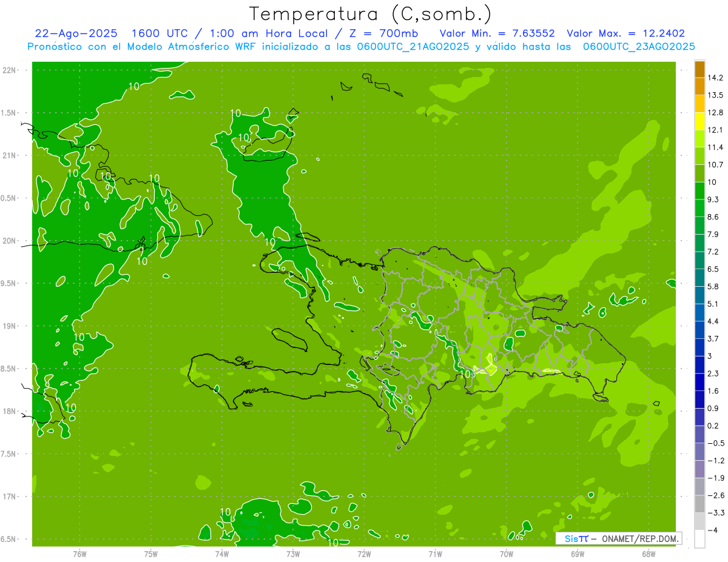Click the "5.8" colorbar value
The image size is (728, 562).
tap(713, 287)
